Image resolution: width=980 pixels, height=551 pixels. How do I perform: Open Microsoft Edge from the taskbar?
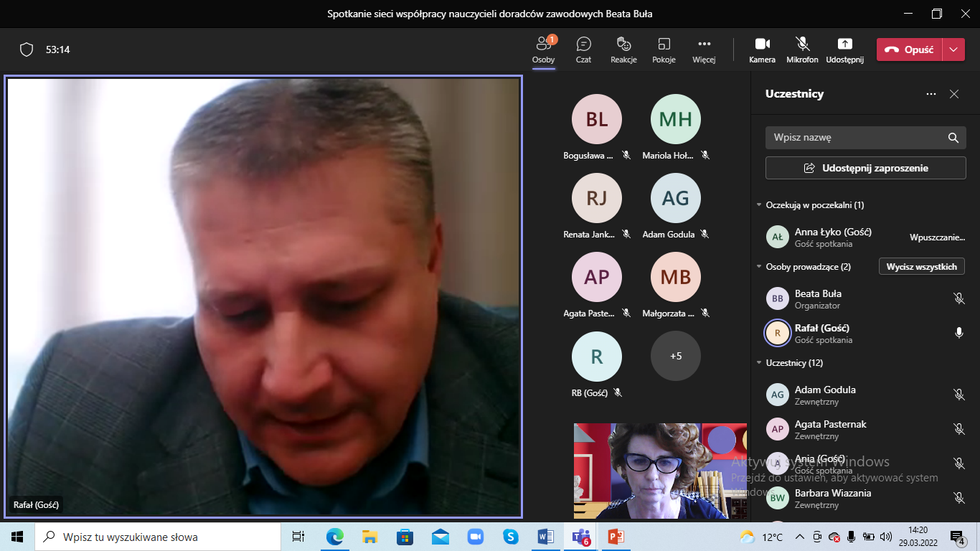(334, 537)
